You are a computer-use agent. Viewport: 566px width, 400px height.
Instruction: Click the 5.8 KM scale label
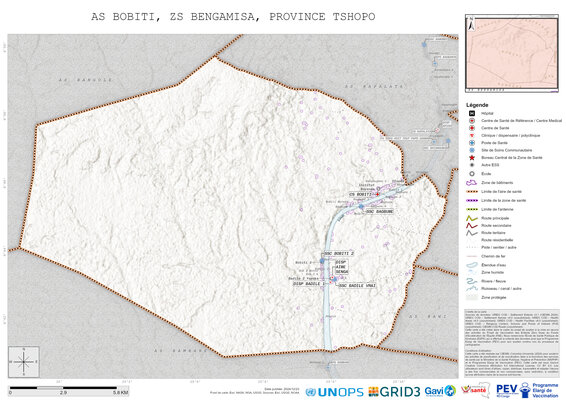click(120, 393)
